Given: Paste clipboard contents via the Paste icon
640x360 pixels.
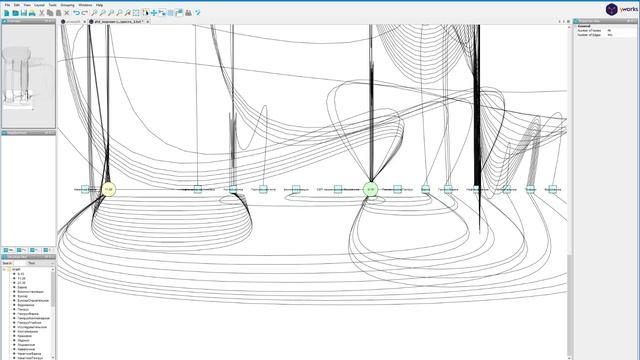Looking at the screenshot, I should point(58,13).
